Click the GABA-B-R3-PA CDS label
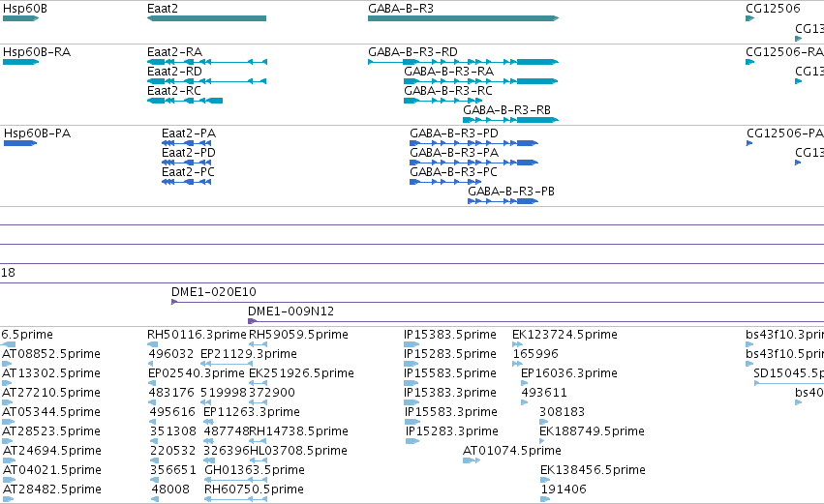This screenshot has height=504, width=824. tap(454, 153)
